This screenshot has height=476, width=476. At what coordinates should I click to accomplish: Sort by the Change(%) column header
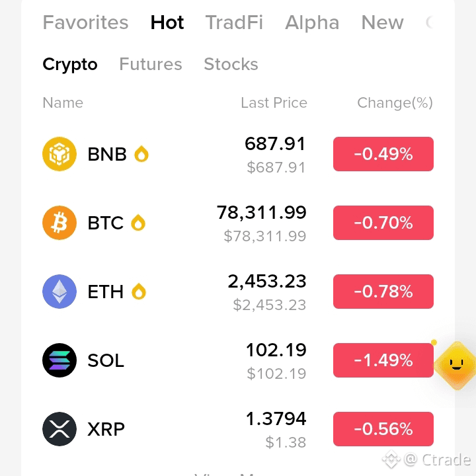(395, 103)
